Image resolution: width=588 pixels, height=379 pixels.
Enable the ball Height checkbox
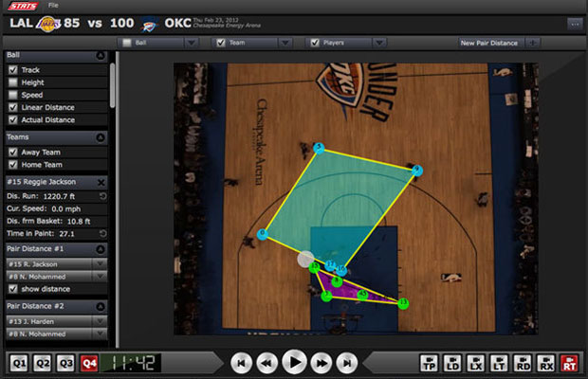tap(12, 82)
